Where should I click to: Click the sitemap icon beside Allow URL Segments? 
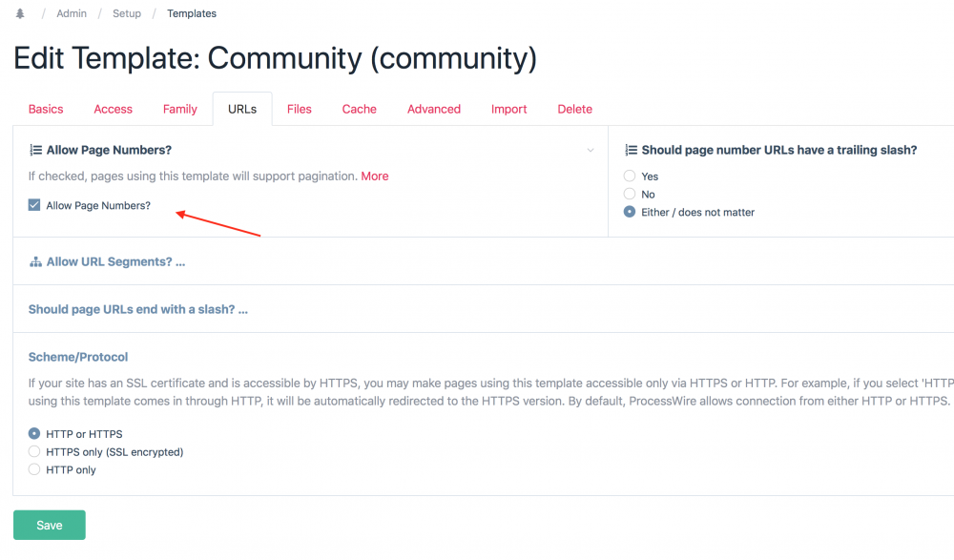pyautogui.click(x=35, y=262)
